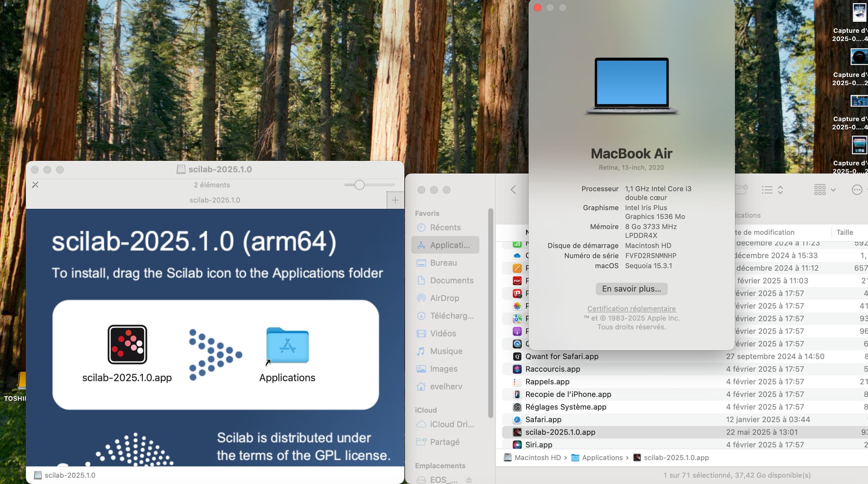This screenshot has height=484, width=868.
Task: Click the Emplacements section header in sidebar
Action: [x=440, y=465]
